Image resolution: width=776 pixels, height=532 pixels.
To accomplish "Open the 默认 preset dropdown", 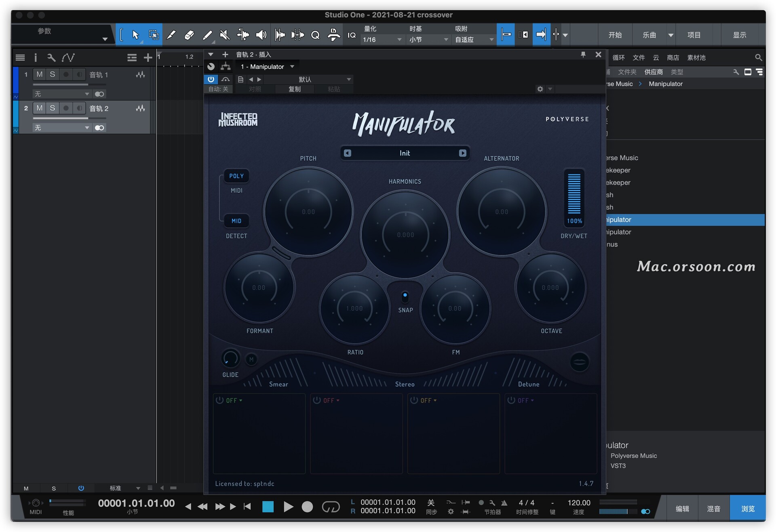I will pos(308,79).
